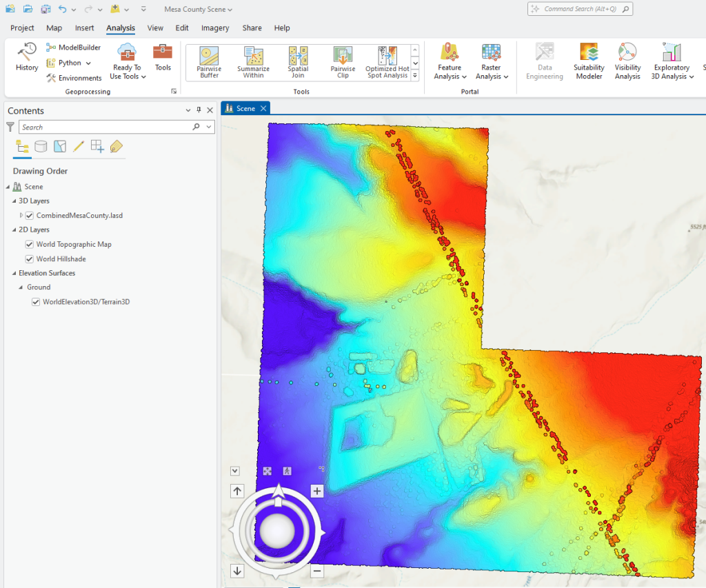Launch the Spatial Join tool
The image size is (706, 588).
[298, 61]
